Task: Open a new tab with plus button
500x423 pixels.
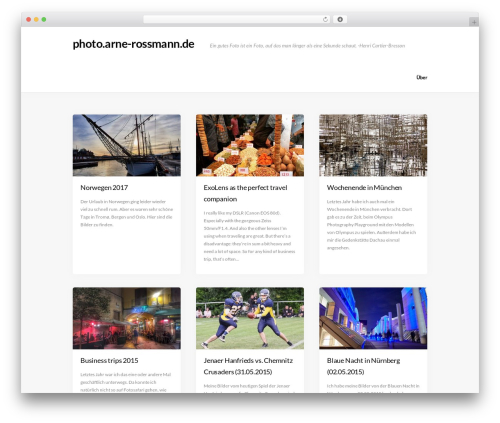Action: (474, 22)
